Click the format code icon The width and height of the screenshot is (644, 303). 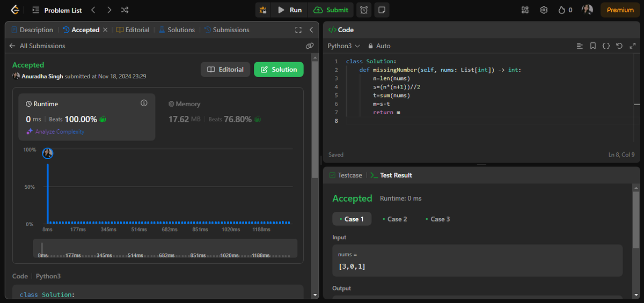click(x=580, y=46)
